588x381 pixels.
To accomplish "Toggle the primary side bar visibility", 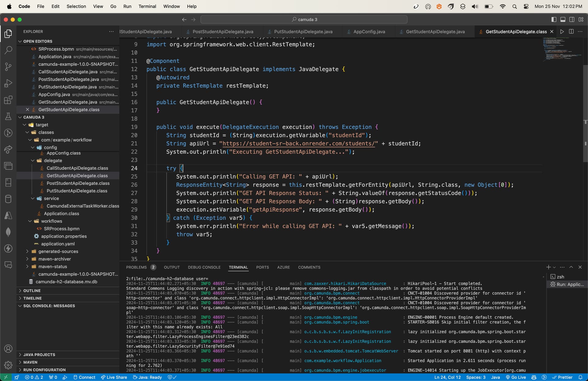I will coord(554,19).
